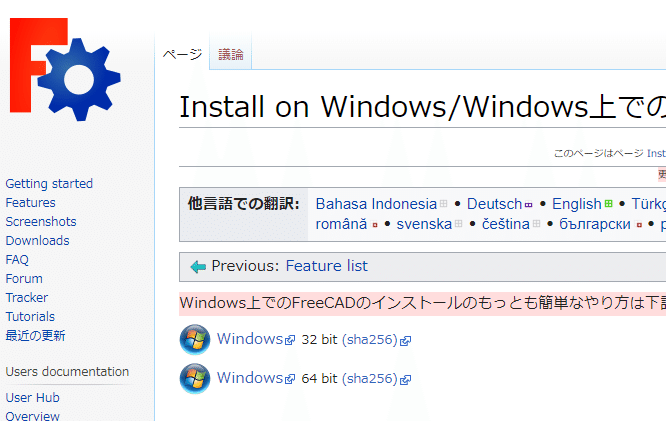Click external link icon after 64-bit Windows
666x421 pixels.
pos(290,380)
